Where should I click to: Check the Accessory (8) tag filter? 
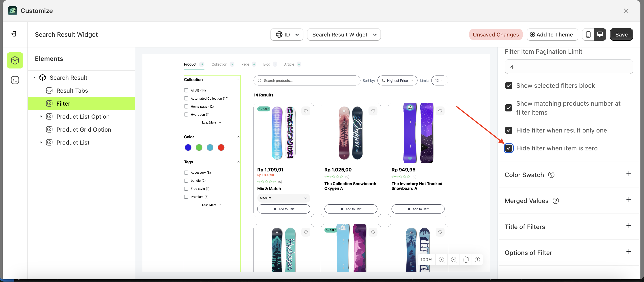[186, 172]
